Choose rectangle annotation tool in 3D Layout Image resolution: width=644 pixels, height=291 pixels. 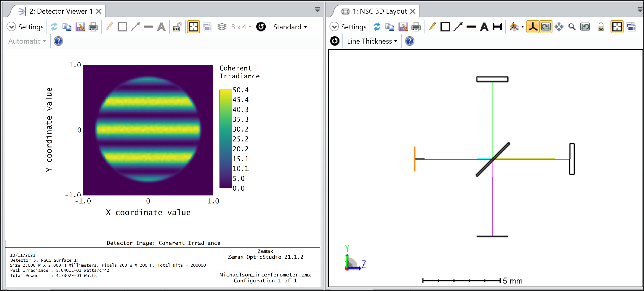tap(445, 27)
